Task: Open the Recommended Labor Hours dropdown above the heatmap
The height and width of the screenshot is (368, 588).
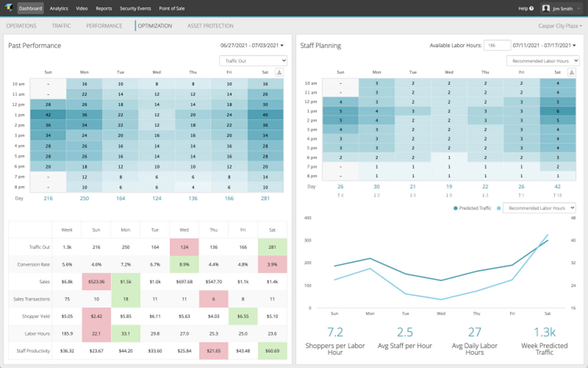Action: tap(543, 60)
